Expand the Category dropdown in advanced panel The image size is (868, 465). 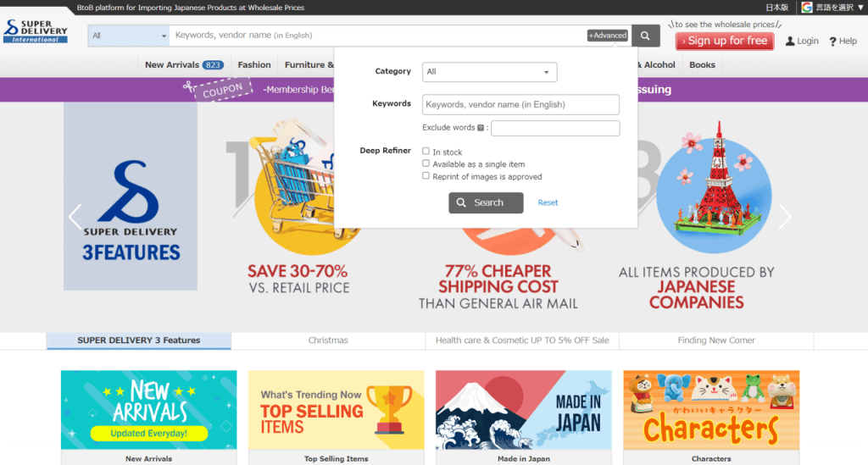[x=489, y=72]
